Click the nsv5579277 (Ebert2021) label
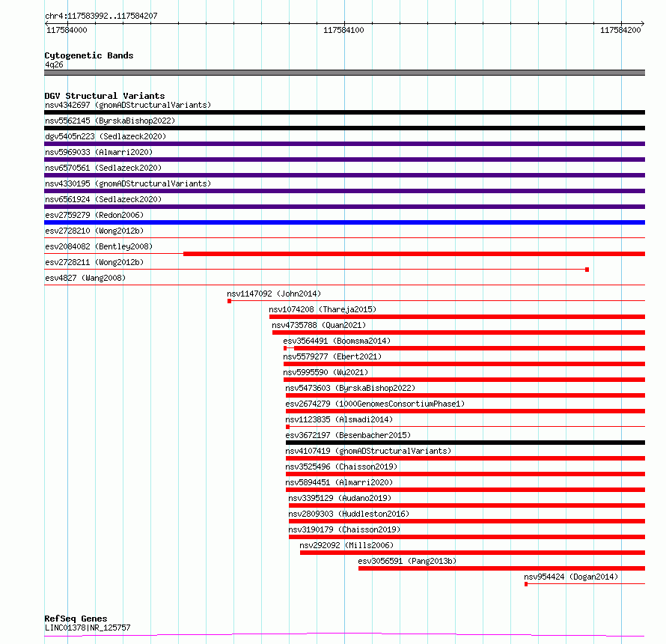The height and width of the screenshot is (644, 666). point(332,356)
